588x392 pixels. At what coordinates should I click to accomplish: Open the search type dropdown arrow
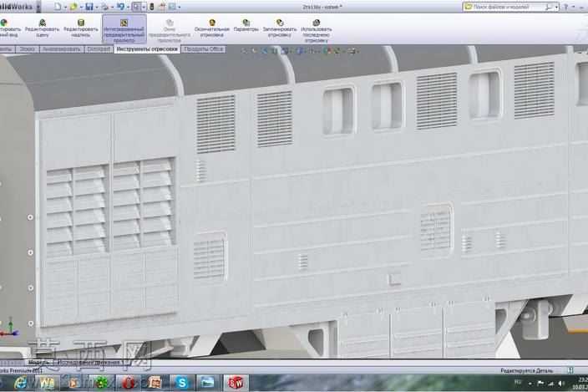pyautogui.click(x=556, y=7)
